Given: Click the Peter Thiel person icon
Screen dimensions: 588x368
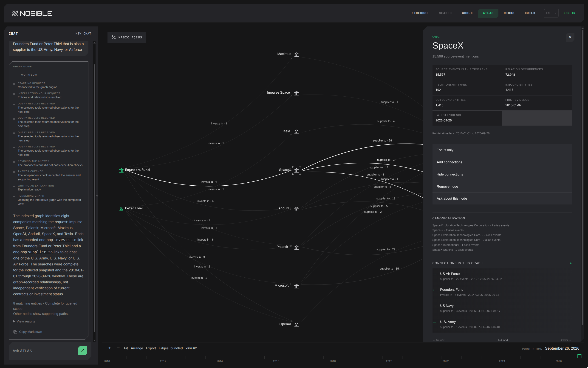Looking at the screenshot, I should pyautogui.click(x=121, y=209).
